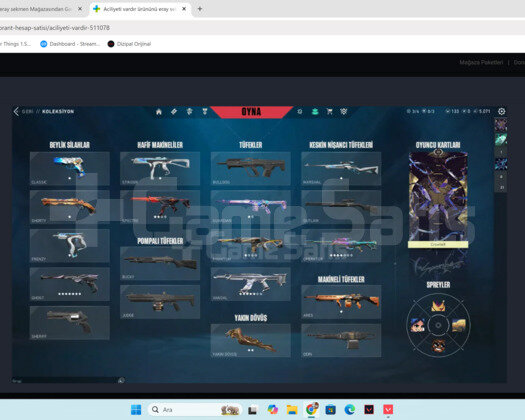Click the center of the spray wheel
525x420 pixels.
coord(438,325)
